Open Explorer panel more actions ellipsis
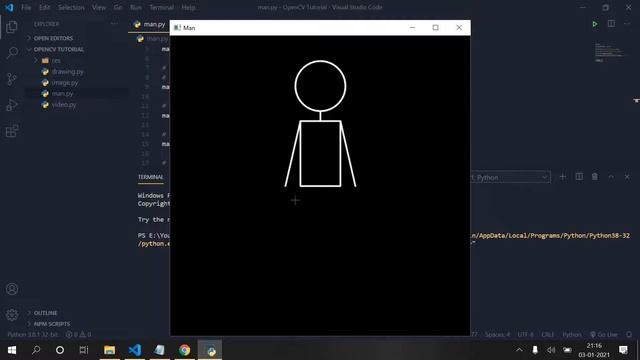Image resolution: width=640 pixels, height=360 pixels. point(115,24)
